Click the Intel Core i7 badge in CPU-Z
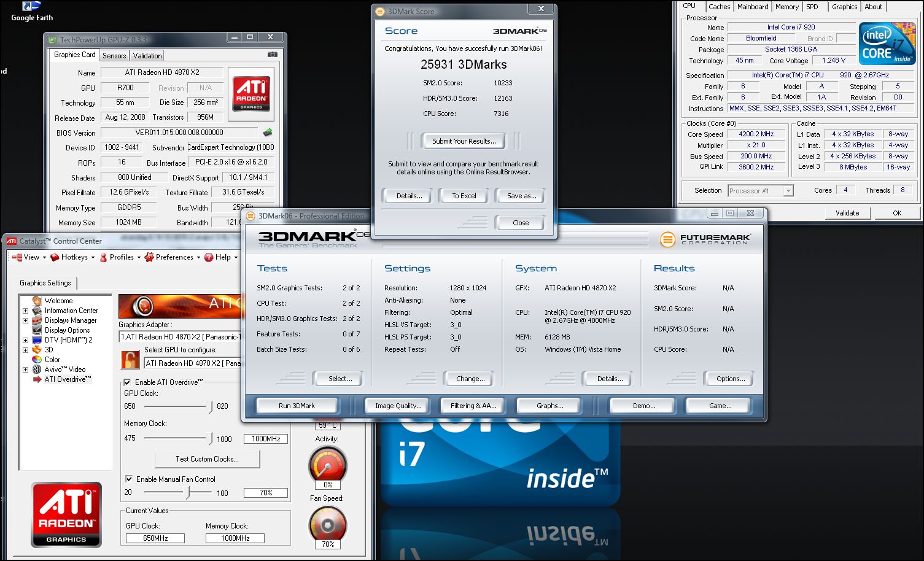 click(x=887, y=43)
